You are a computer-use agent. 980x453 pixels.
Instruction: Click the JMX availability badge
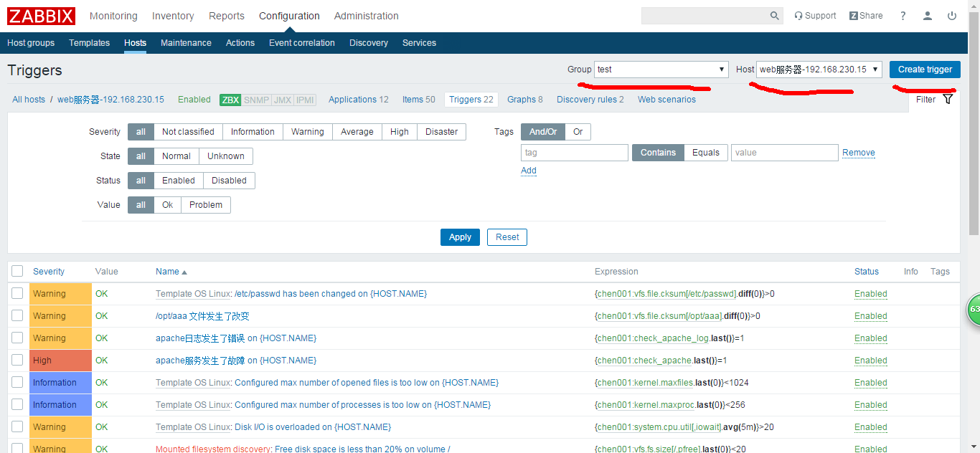click(283, 100)
